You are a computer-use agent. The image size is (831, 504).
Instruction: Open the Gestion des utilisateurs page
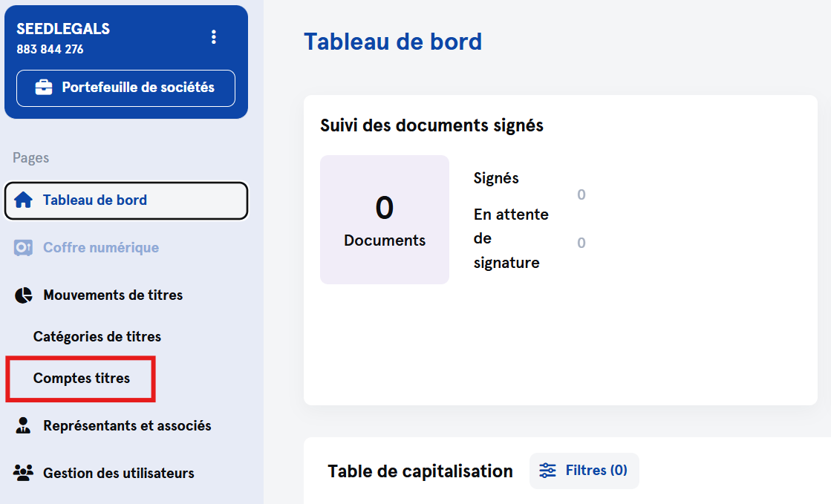coord(119,474)
